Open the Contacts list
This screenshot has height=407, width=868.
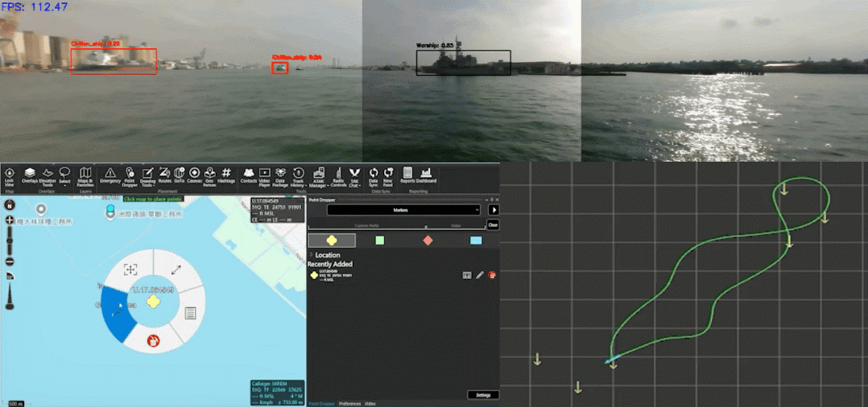click(x=249, y=175)
